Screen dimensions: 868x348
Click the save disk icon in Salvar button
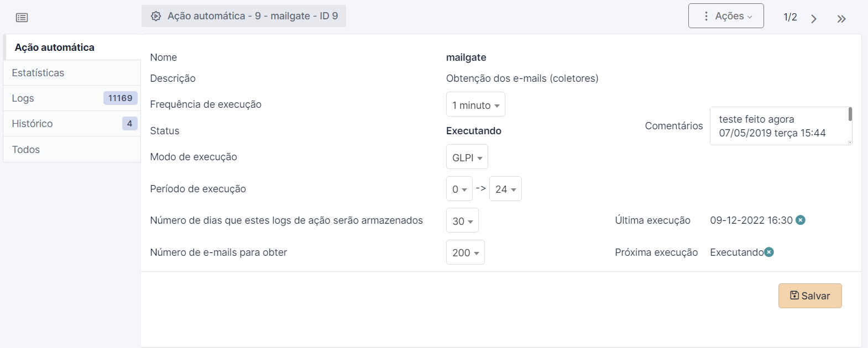[794, 296]
